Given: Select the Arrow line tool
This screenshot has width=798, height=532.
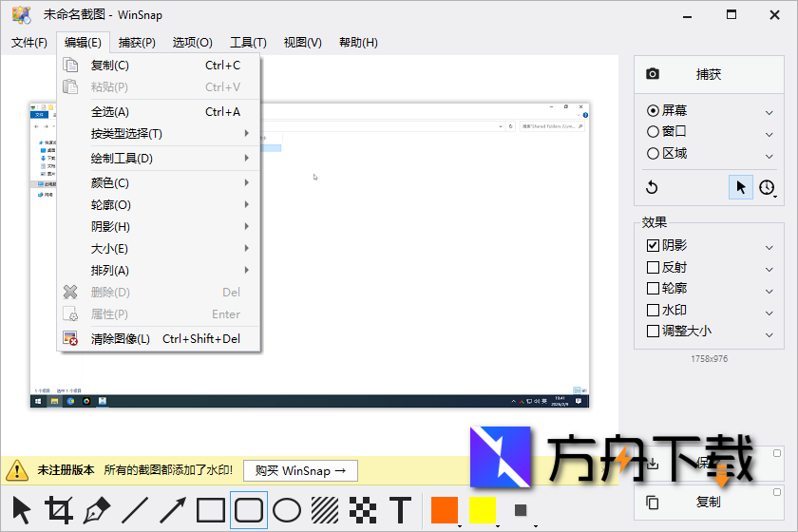Looking at the screenshot, I should point(173,510).
